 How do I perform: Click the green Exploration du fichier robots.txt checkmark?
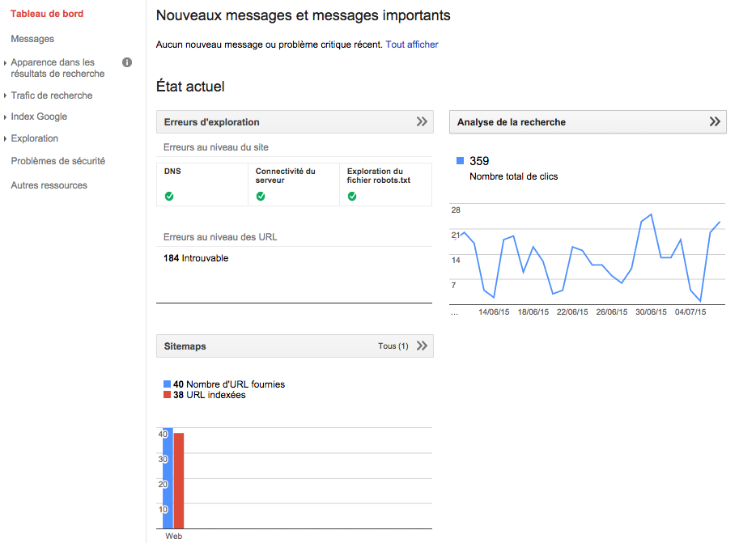[x=351, y=195]
